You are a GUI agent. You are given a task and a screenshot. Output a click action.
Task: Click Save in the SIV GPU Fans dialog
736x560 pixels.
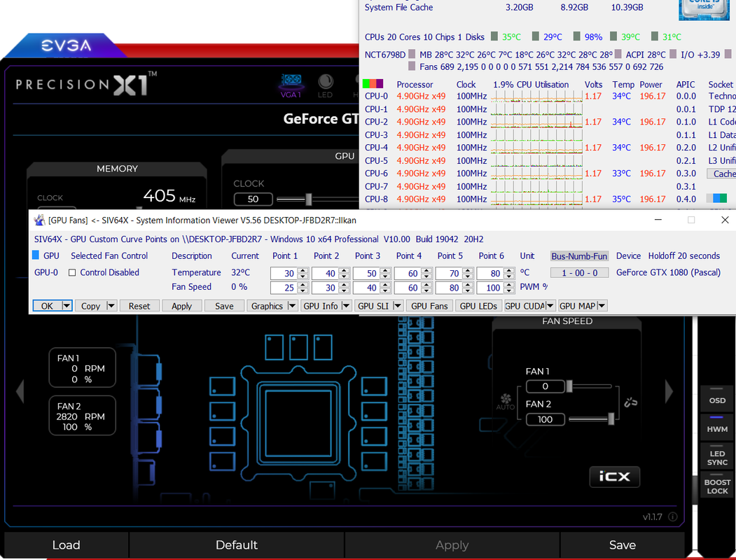pos(224,306)
